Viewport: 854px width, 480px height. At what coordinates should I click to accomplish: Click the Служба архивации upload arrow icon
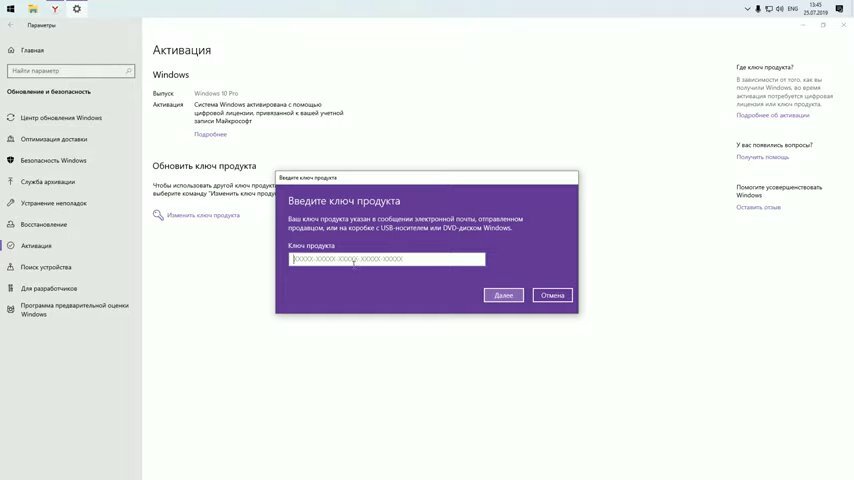pos(10,181)
